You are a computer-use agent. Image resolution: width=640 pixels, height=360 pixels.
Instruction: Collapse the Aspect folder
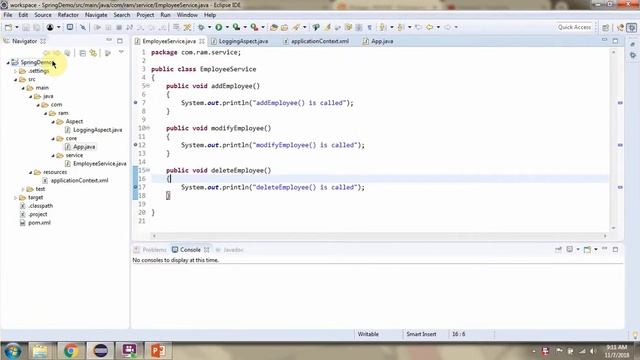53,122
